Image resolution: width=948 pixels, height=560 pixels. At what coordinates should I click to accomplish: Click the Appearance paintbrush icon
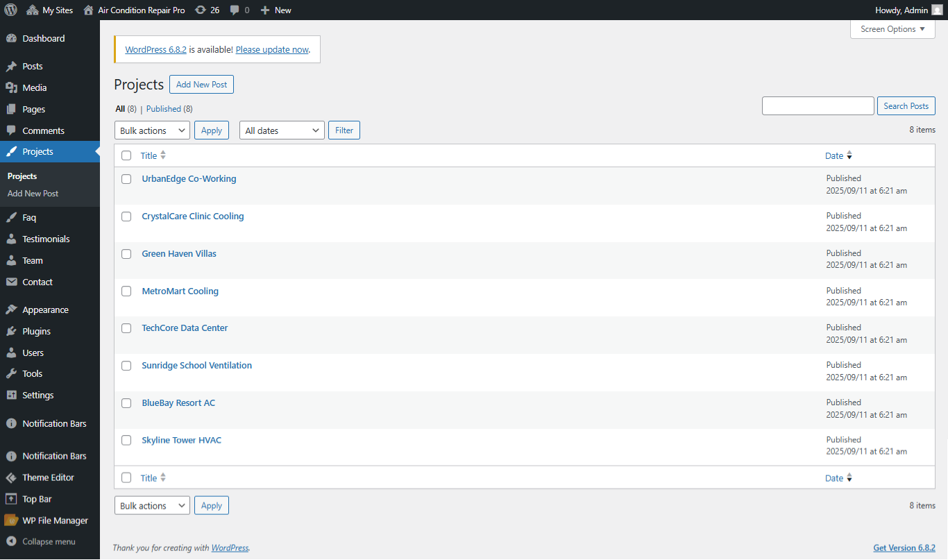tap(11, 309)
